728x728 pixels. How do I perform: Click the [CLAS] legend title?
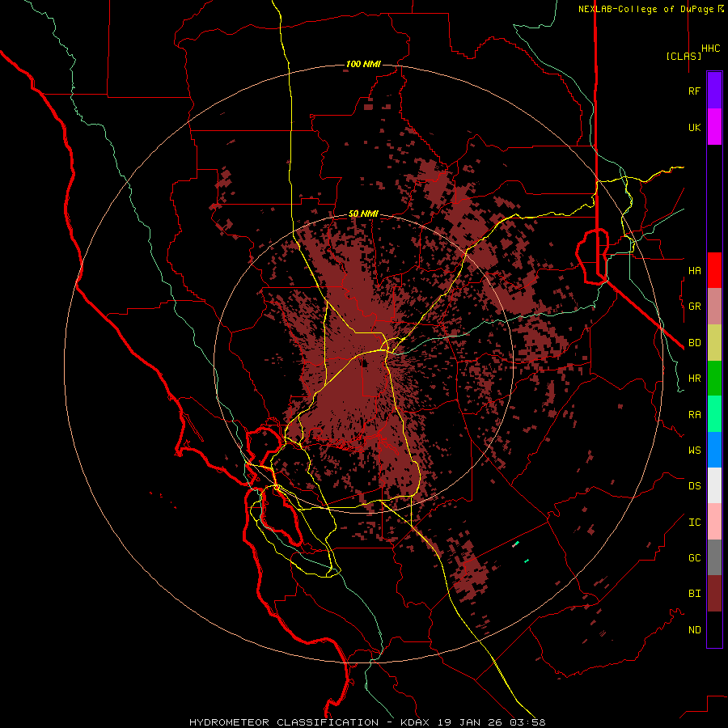point(684,56)
